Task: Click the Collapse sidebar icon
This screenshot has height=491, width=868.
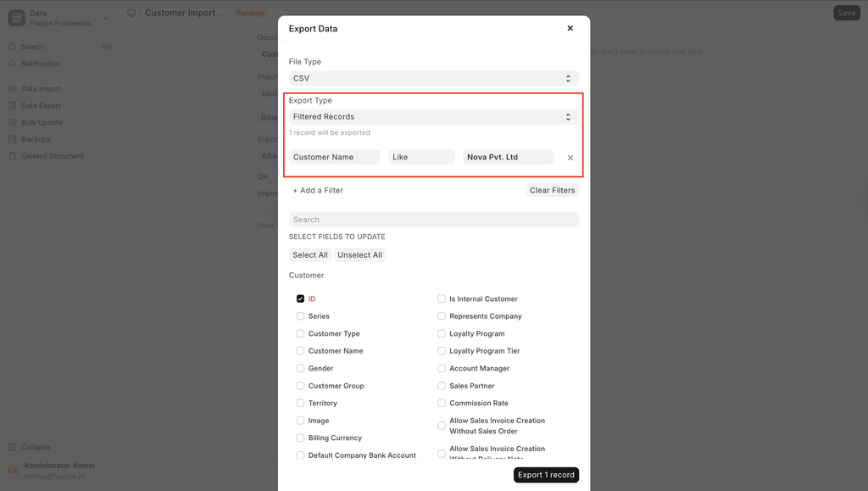Action: pos(13,447)
